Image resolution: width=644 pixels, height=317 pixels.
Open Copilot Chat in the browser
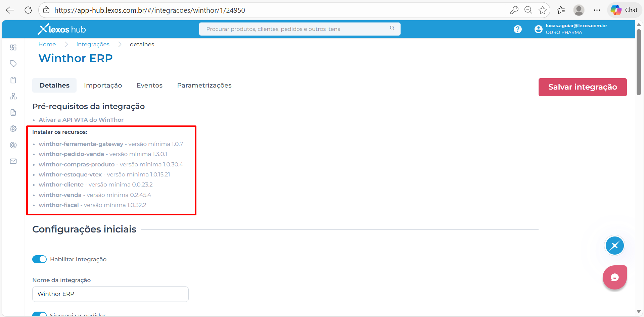[x=624, y=10]
